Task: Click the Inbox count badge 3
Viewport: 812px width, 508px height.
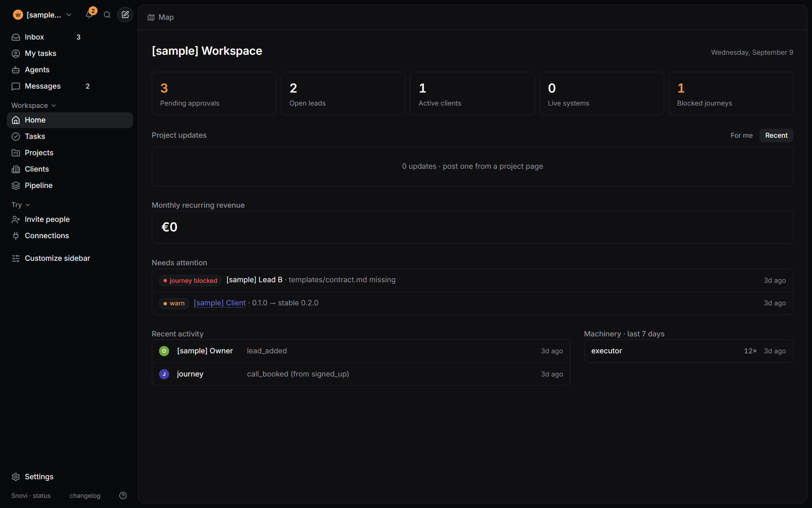Action: [78, 37]
